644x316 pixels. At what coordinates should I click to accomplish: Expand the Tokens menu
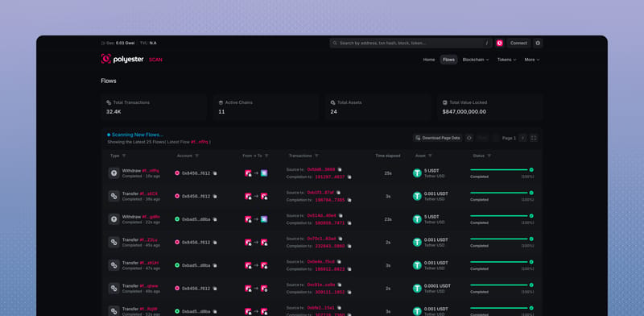[507, 60]
